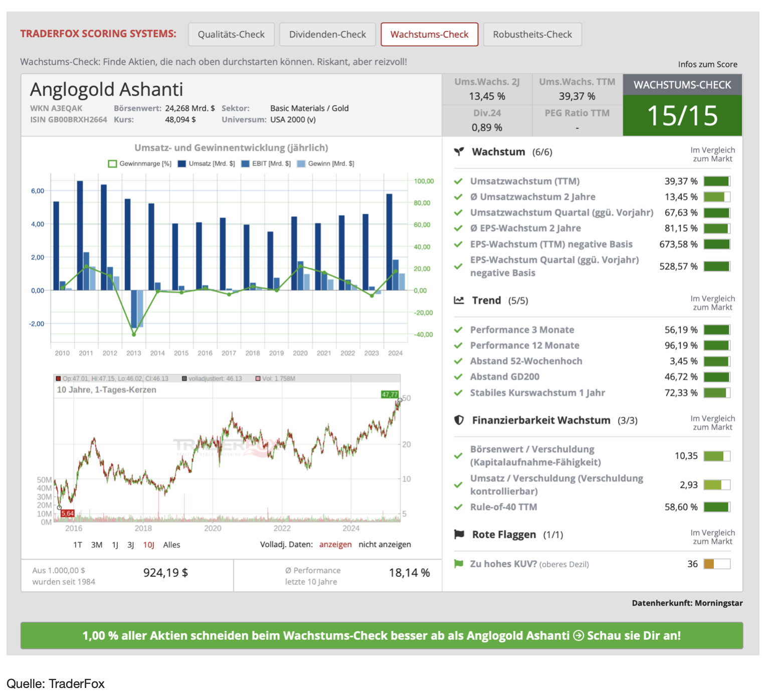Screen dimensions: 779x700
Task: Click market comparison bar for Ø Umsatzwachstum 2 Jahre
Action: (717, 197)
